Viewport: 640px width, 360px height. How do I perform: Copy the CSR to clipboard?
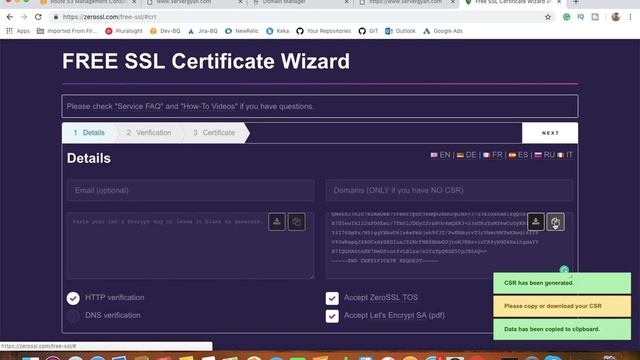click(556, 222)
